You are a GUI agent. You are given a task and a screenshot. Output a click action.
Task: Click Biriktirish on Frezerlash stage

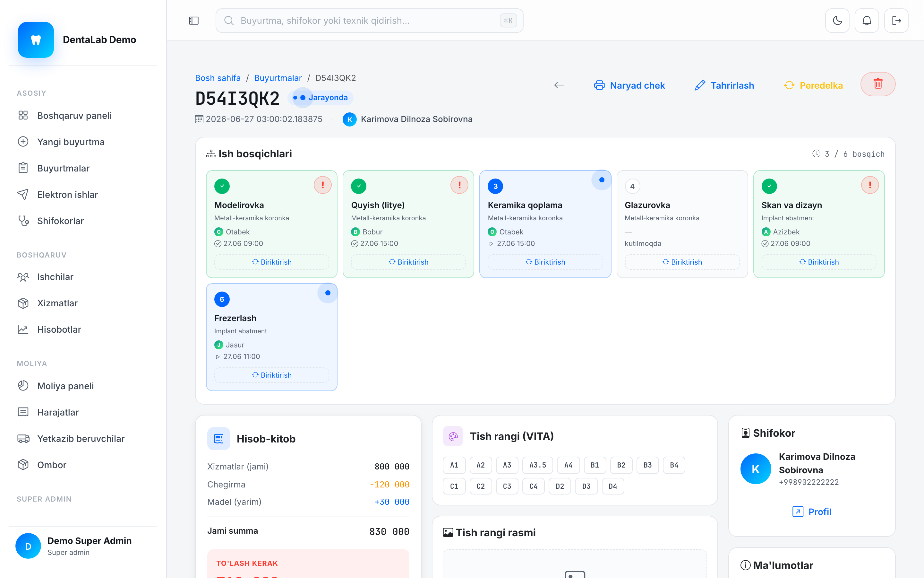(271, 375)
